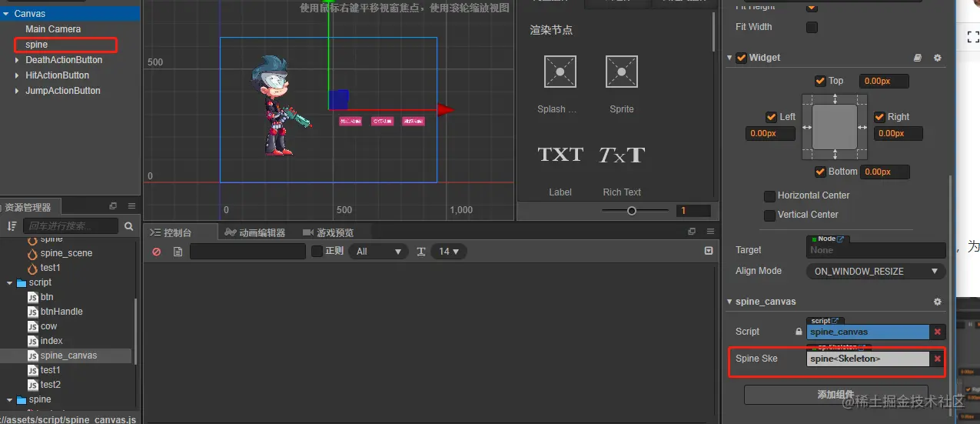Clear the console with the red clear icon

(157, 252)
